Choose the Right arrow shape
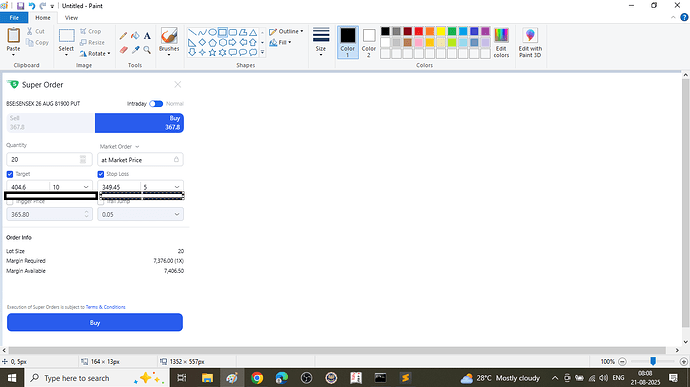 pos(232,42)
